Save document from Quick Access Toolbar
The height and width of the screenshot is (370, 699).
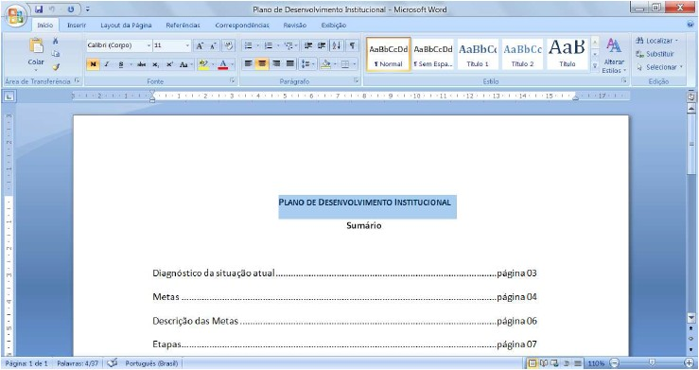39,9
